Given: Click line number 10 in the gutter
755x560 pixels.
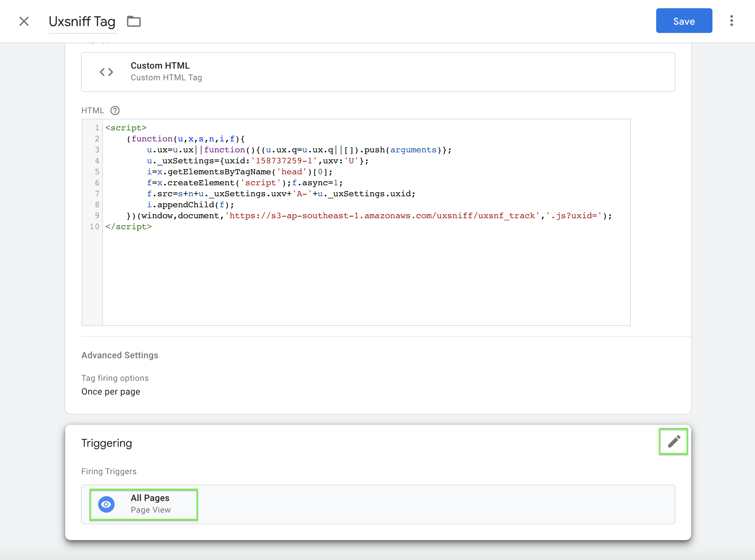Looking at the screenshot, I should point(94,227).
